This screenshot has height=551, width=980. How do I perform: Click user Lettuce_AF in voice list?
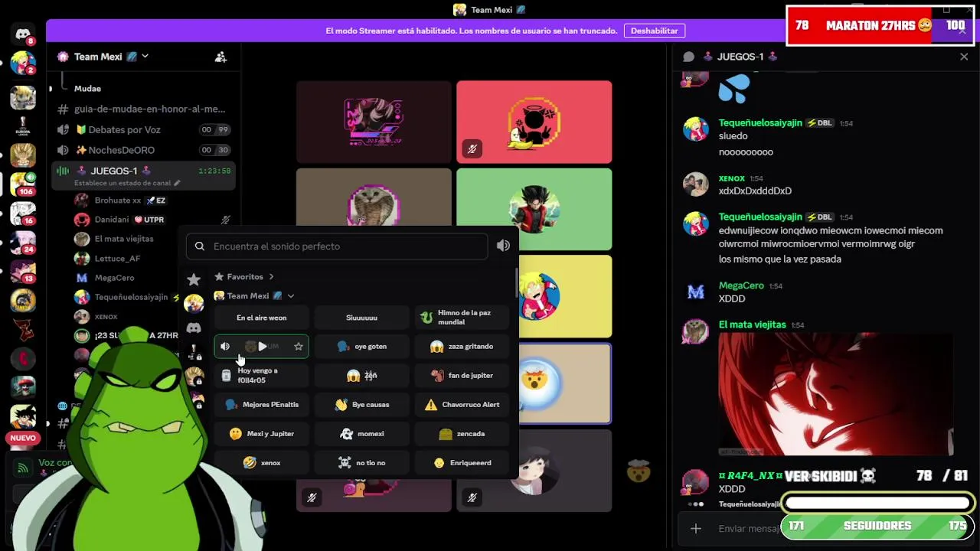click(116, 258)
